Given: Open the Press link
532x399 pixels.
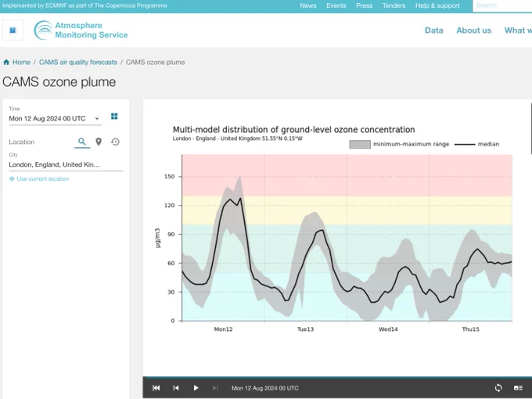Looking at the screenshot, I should pyautogui.click(x=365, y=5).
